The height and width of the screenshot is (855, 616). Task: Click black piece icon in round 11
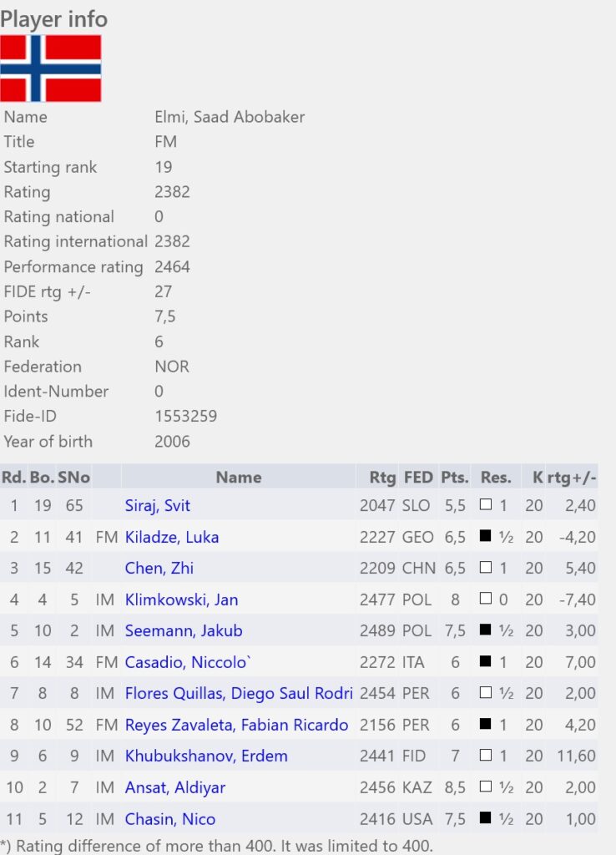[485, 818]
